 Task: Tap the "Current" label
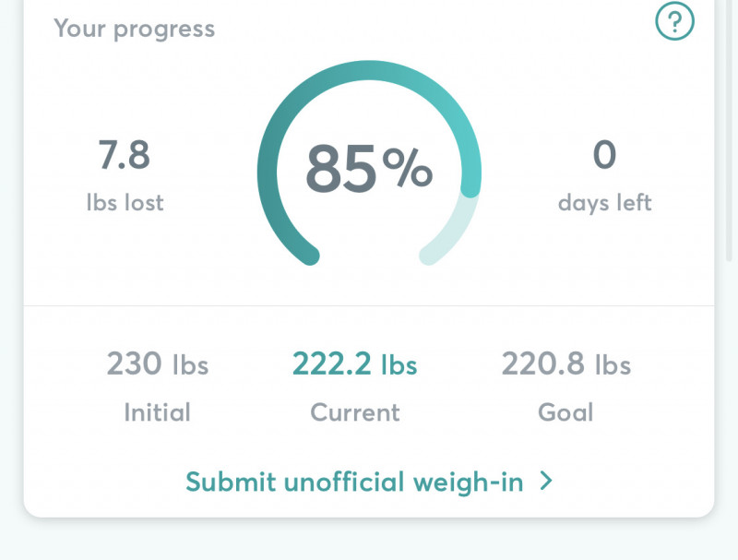[x=355, y=412]
